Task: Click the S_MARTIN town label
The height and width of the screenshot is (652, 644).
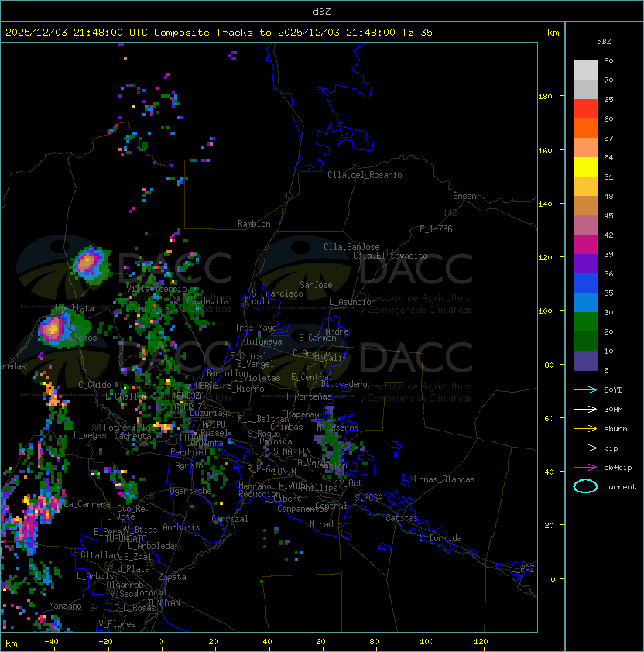Action: (292, 451)
